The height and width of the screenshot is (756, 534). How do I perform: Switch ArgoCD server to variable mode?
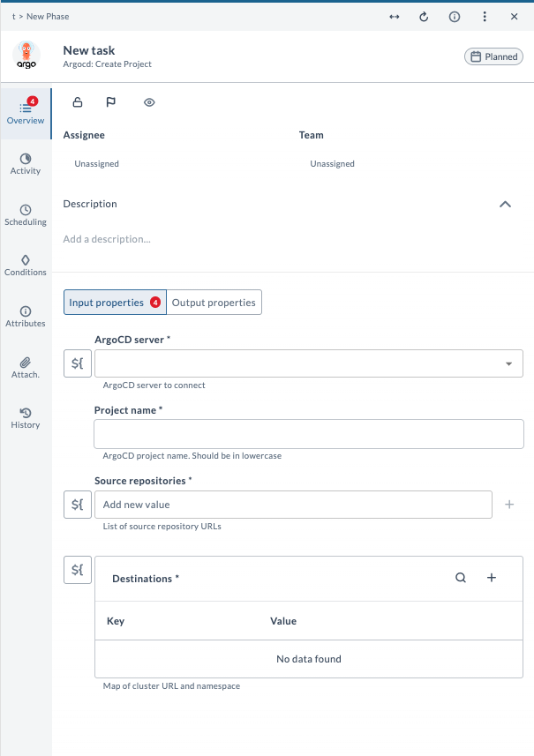[x=78, y=363]
